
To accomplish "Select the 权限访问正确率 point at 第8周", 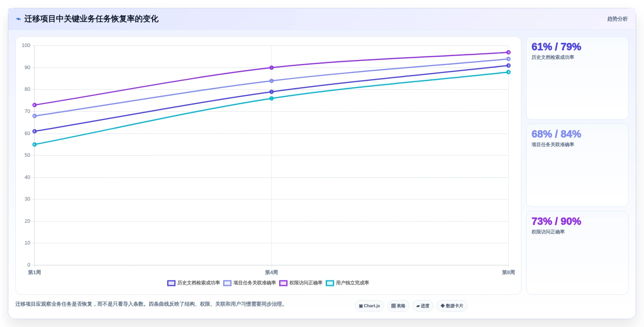I will coord(508,53).
